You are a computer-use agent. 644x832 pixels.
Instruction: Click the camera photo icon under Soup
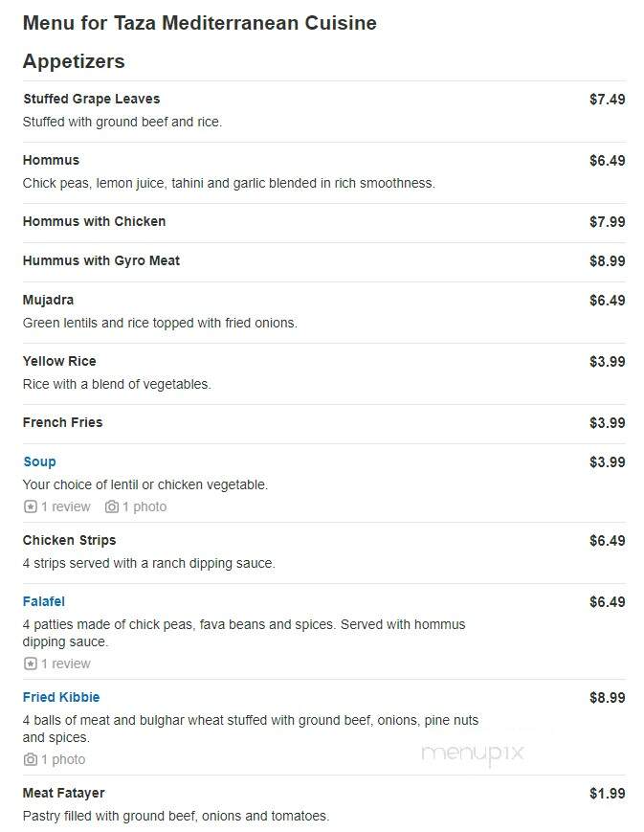coord(111,506)
